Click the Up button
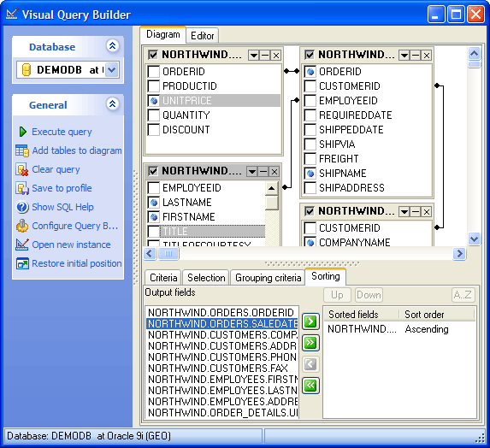The height and width of the screenshot is (448, 490). (x=337, y=295)
